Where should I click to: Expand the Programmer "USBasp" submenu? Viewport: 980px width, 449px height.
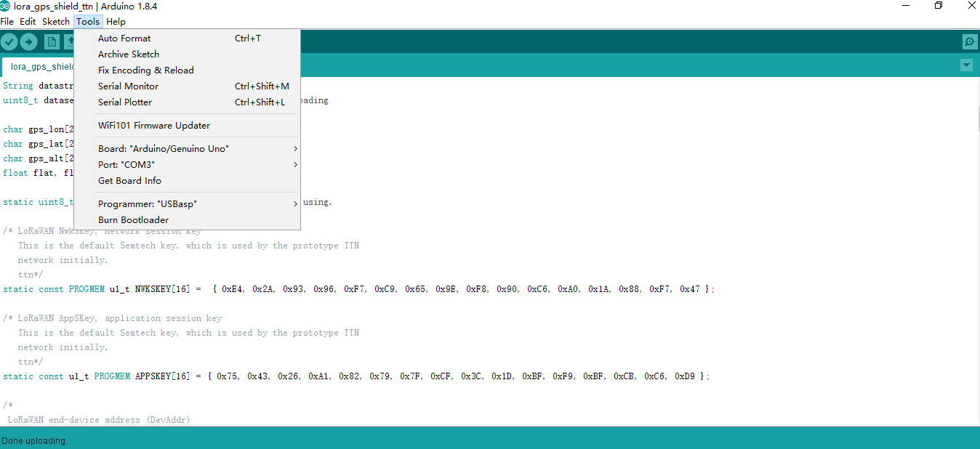pyautogui.click(x=198, y=203)
